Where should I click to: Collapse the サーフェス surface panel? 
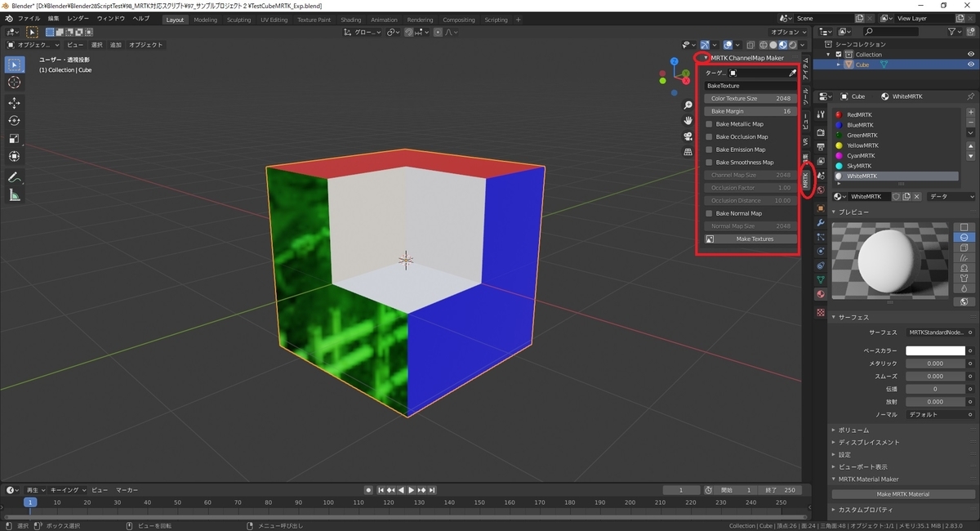pyautogui.click(x=834, y=317)
